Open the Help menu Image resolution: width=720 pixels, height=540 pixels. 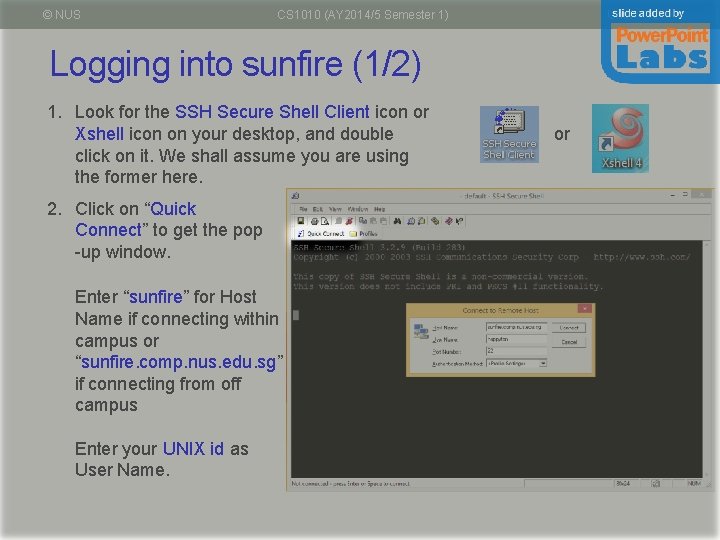click(379, 209)
